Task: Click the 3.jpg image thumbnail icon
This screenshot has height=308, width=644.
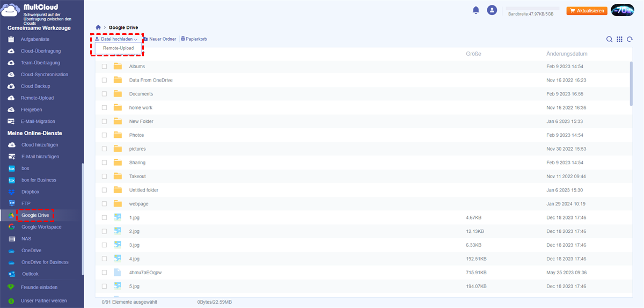Action: [118, 245]
